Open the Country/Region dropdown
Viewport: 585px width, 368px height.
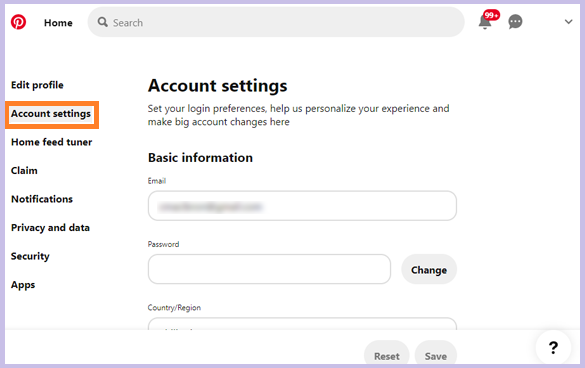[x=302, y=324]
